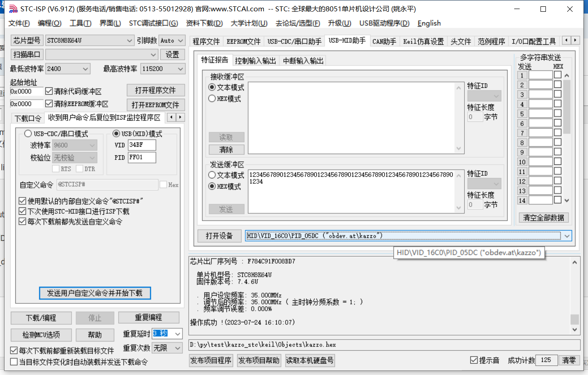
Task: Choose HEX模式 in the receive buffer
Action: point(212,98)
